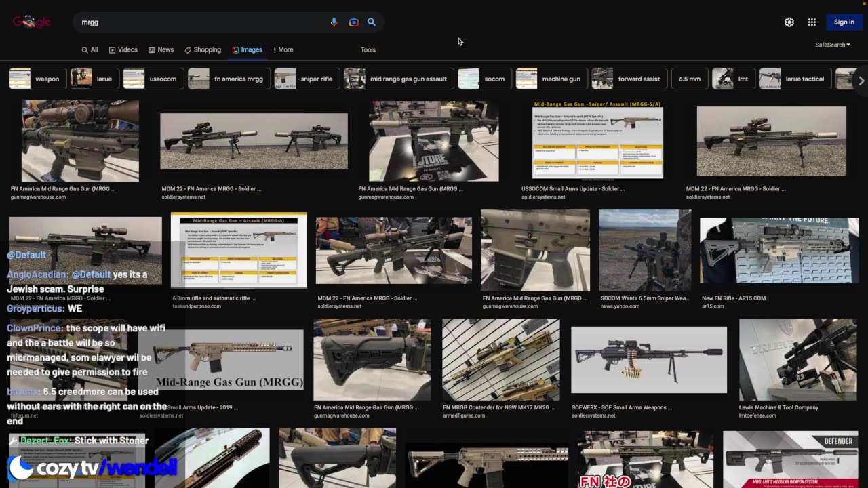Select the ussocom filter chip
Screen dimensions: 868x488
click(153, 79)
